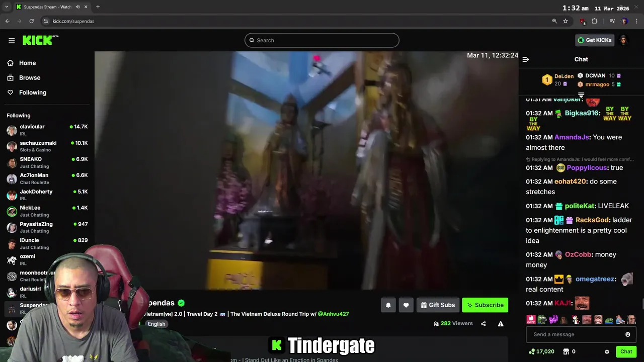Open browser zoom magnifier icon

(554, 21)
